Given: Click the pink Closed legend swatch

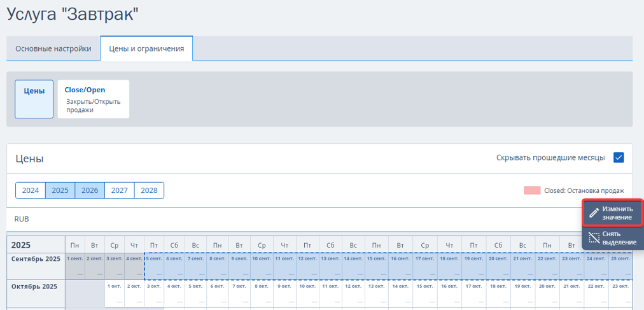Looking at the screenshot, I should tap(532, 190).
